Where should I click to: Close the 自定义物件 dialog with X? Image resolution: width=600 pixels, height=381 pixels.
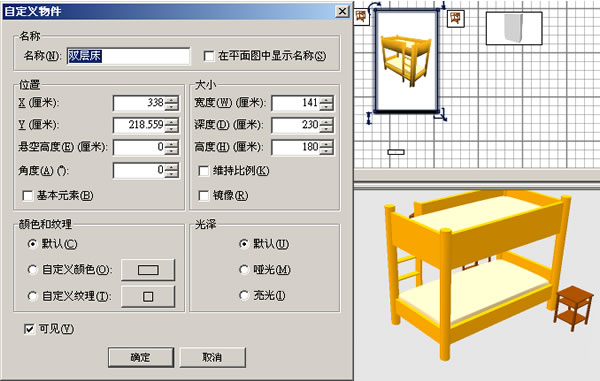342,11
